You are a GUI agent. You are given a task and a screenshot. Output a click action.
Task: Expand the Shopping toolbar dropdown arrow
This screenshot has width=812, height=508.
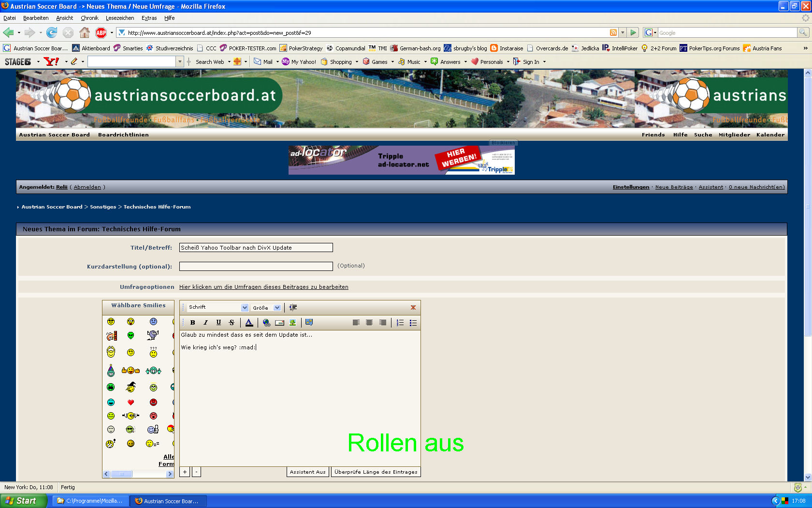point(357,62)
